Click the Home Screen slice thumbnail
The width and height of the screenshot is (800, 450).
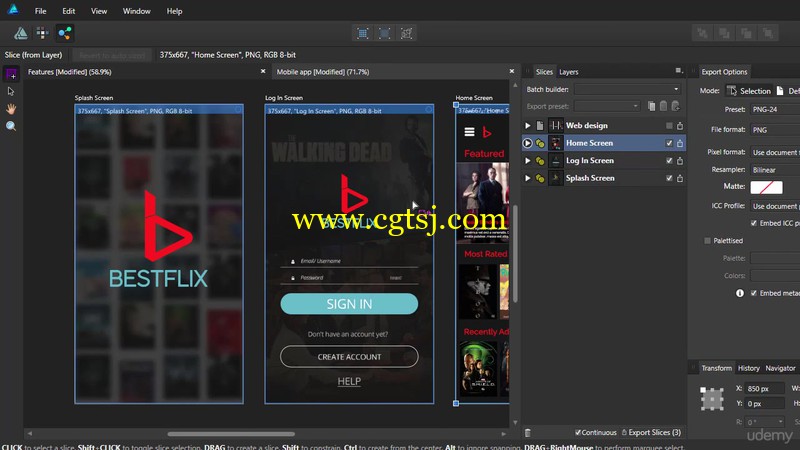(x=556, y=143)
